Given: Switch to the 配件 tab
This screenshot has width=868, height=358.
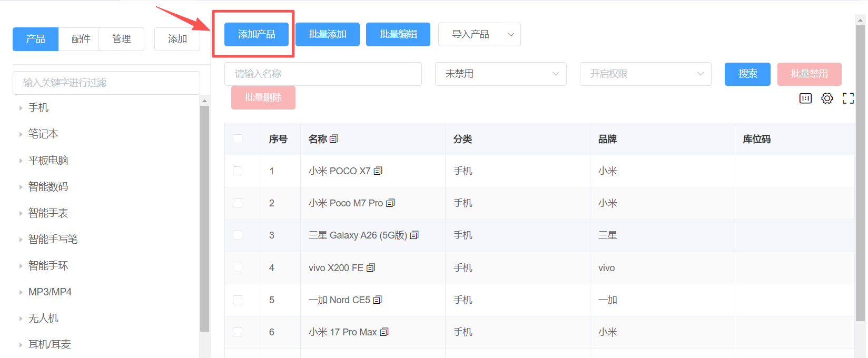Looking at the screenshot, I should (81, 39).
